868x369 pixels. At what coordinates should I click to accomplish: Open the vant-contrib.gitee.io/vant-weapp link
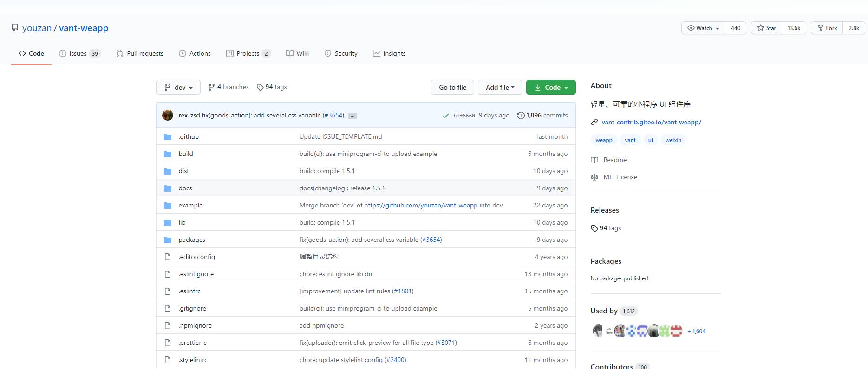click(651, 123)
